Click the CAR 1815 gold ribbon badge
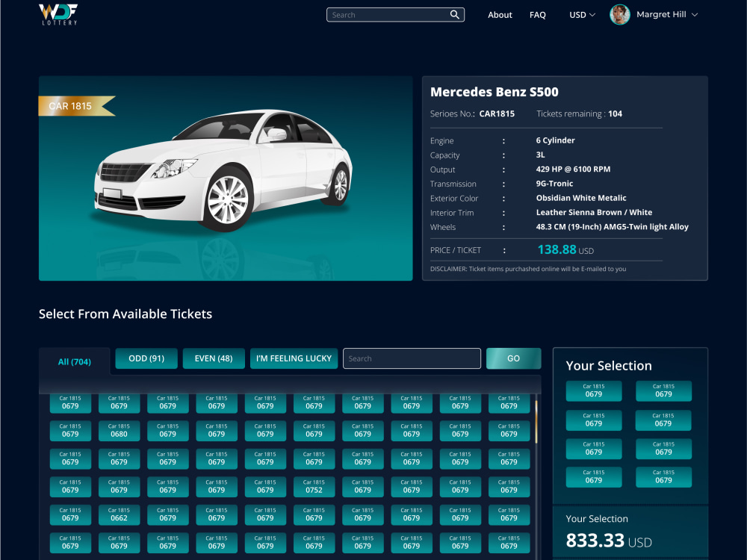Viewport: 747px width, 560px height. click(x=77, y=106)
